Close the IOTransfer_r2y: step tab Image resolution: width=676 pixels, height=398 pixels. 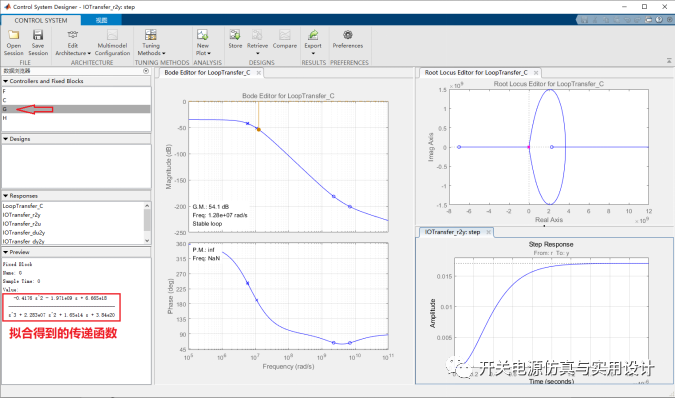[488, 232]
